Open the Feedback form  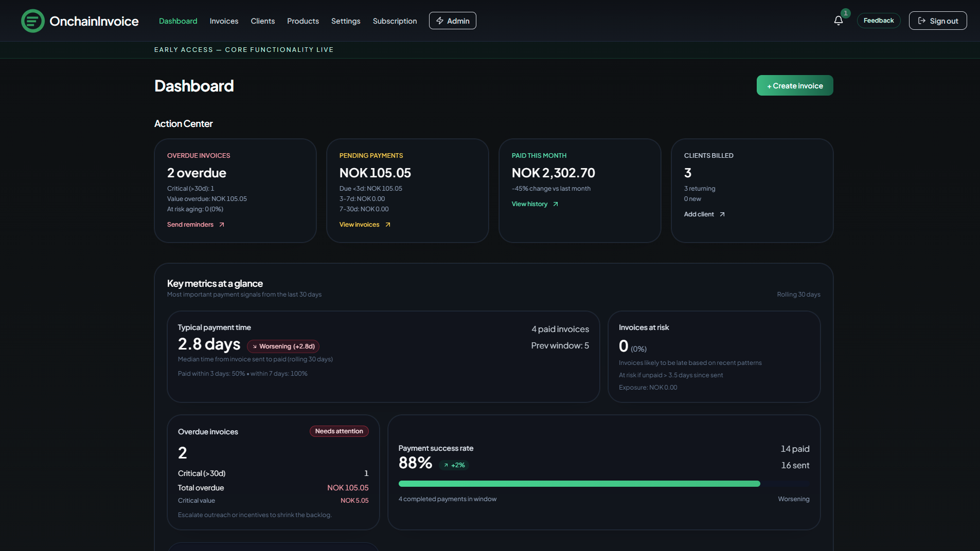878,21
